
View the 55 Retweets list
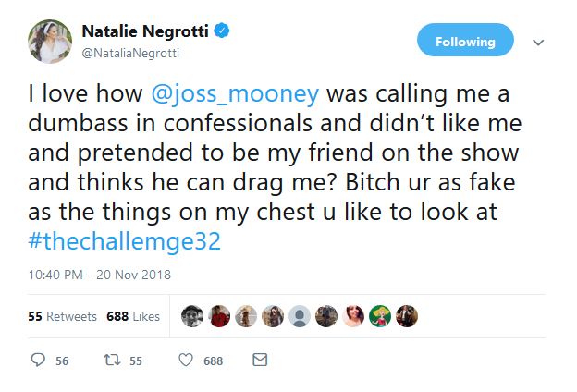63,316
